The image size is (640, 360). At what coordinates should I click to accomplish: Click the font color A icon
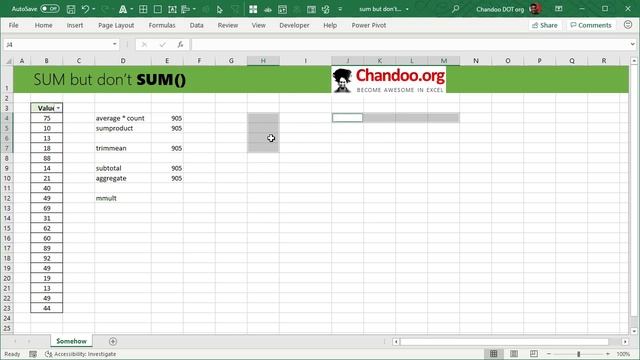coord(122,9)
